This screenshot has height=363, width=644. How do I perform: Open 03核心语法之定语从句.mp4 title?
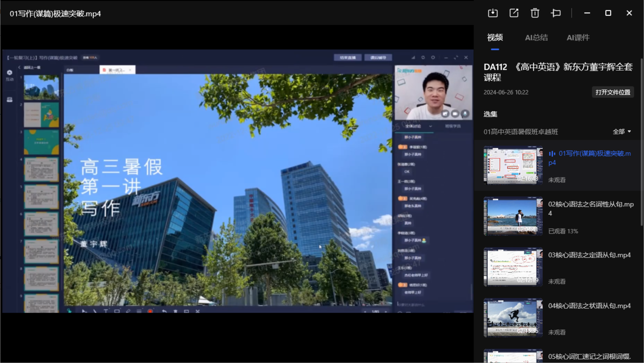pos(589,255)
